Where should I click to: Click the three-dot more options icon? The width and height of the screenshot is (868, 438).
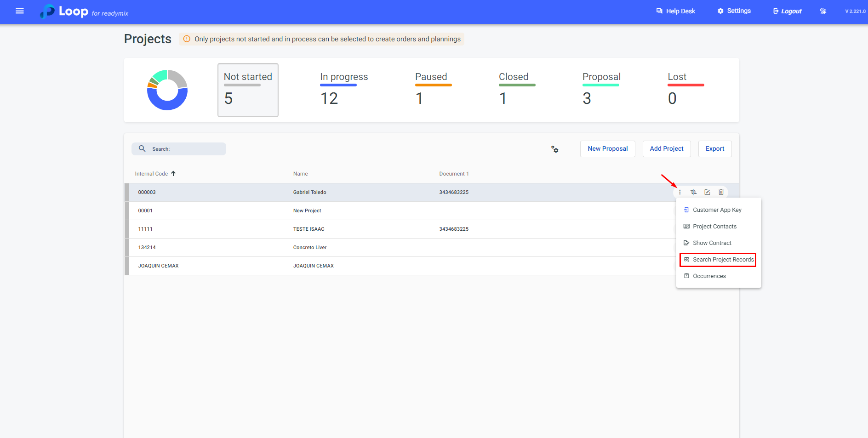680,192
